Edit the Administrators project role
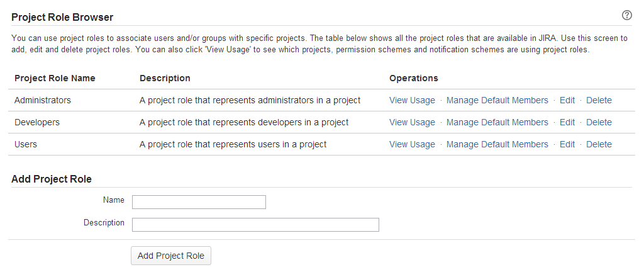Screen dimensions: 644x272 [567, 100]
